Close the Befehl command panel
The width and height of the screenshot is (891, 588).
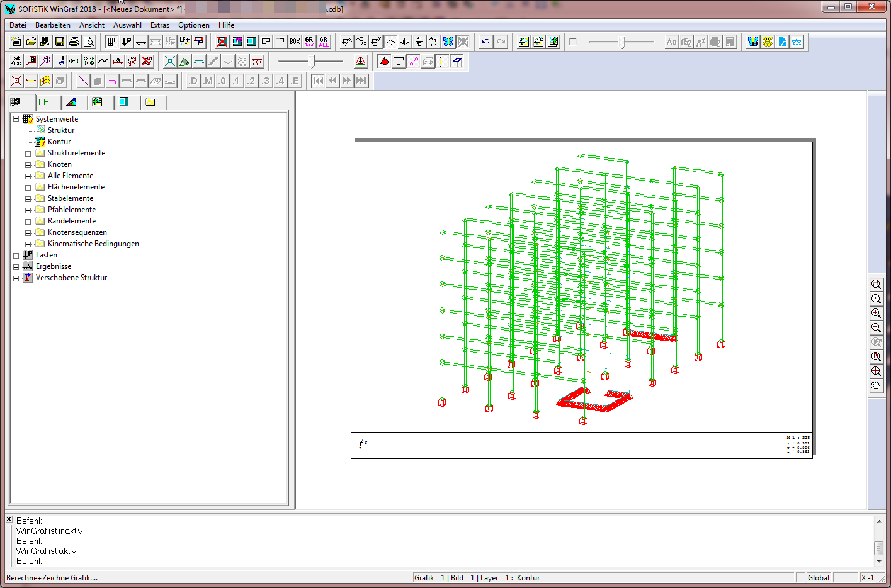9,519
